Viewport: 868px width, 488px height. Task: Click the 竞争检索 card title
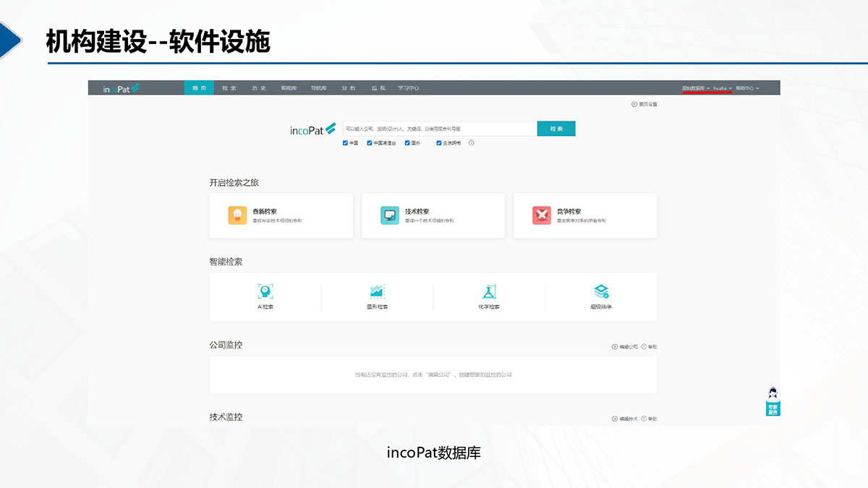[x=569, y=212]
